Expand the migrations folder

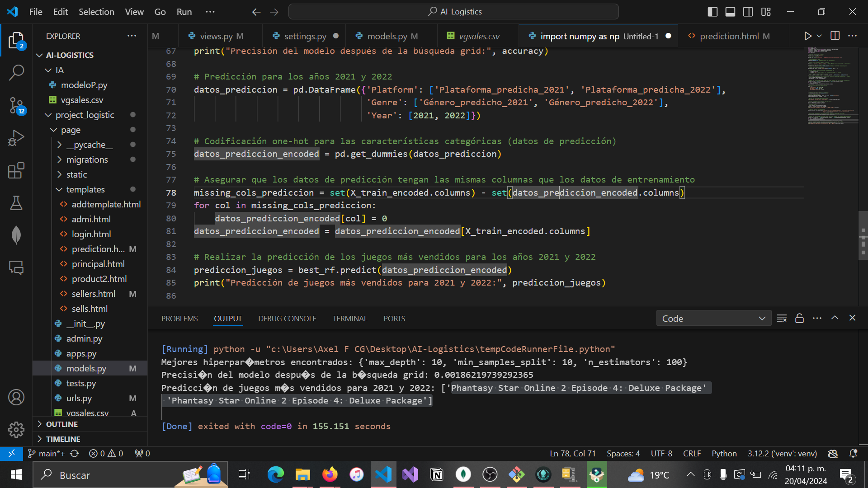tap(87, 160)
